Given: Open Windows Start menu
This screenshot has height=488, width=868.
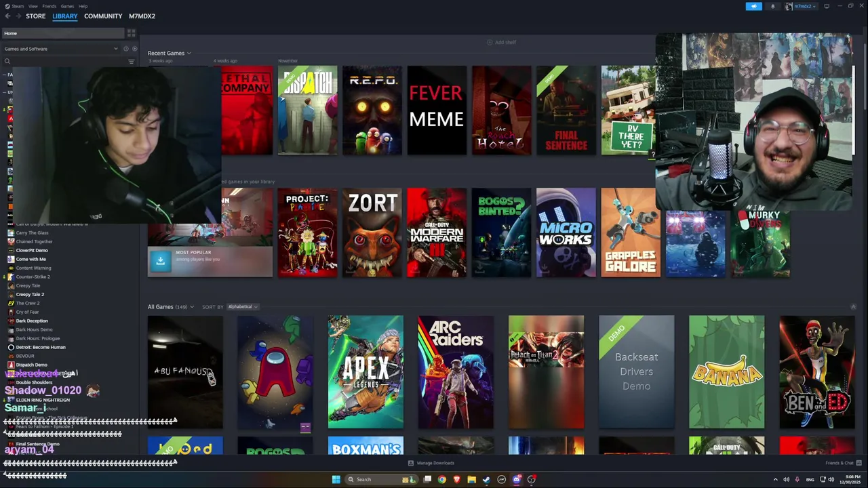Looking at the screenshot, I should (x=336, y=479).
